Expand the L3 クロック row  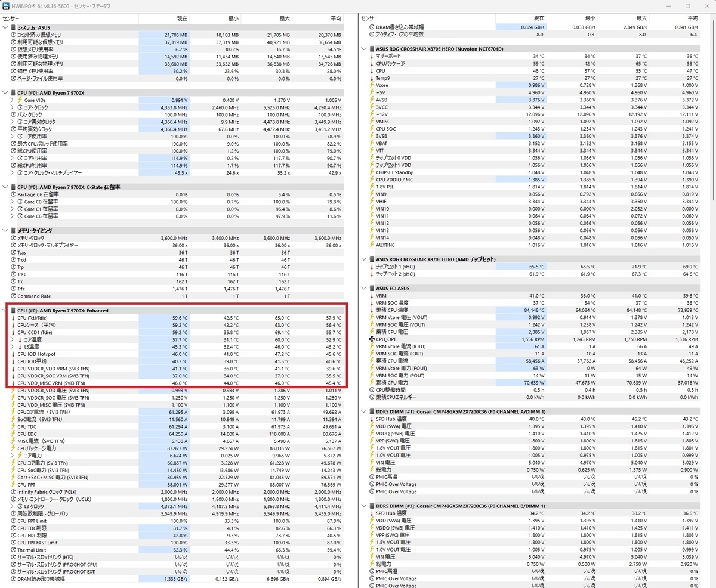pos(13,506)
